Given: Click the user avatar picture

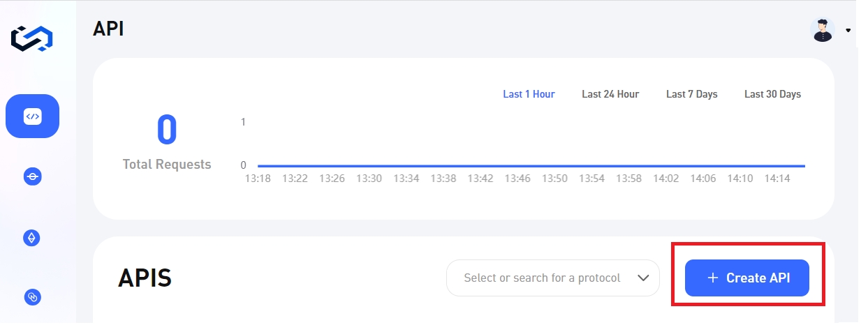Looking at the screenshot, I should click(823, 30).
